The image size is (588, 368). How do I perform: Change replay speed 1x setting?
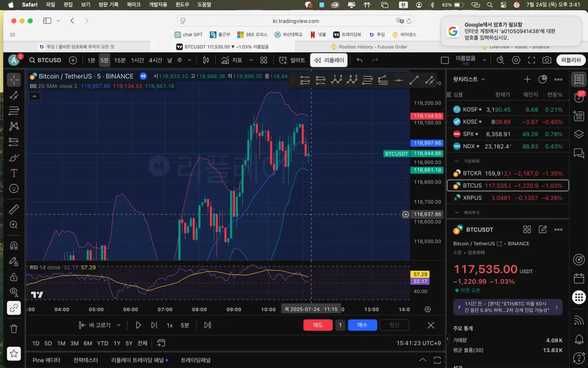170,325
